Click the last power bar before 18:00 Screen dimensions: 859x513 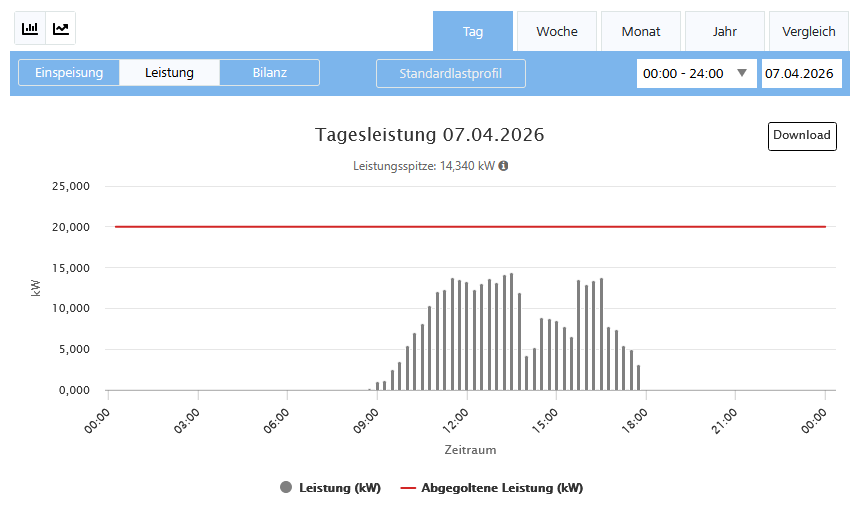tap(638, 378)
